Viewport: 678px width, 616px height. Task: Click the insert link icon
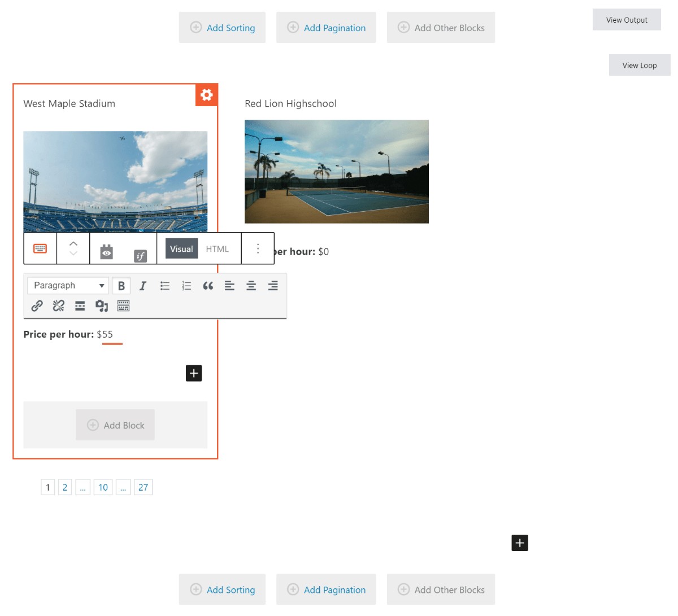point(37,306)
